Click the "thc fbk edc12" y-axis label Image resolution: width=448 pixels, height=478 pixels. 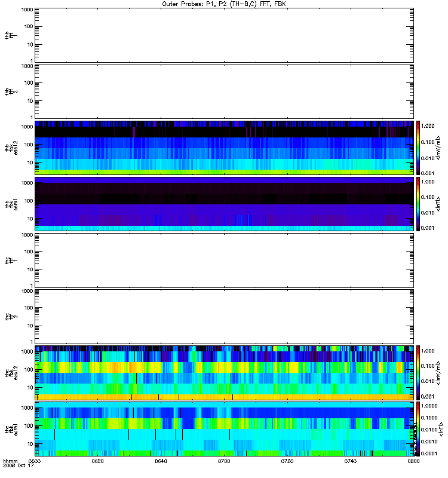pos(11,373)
